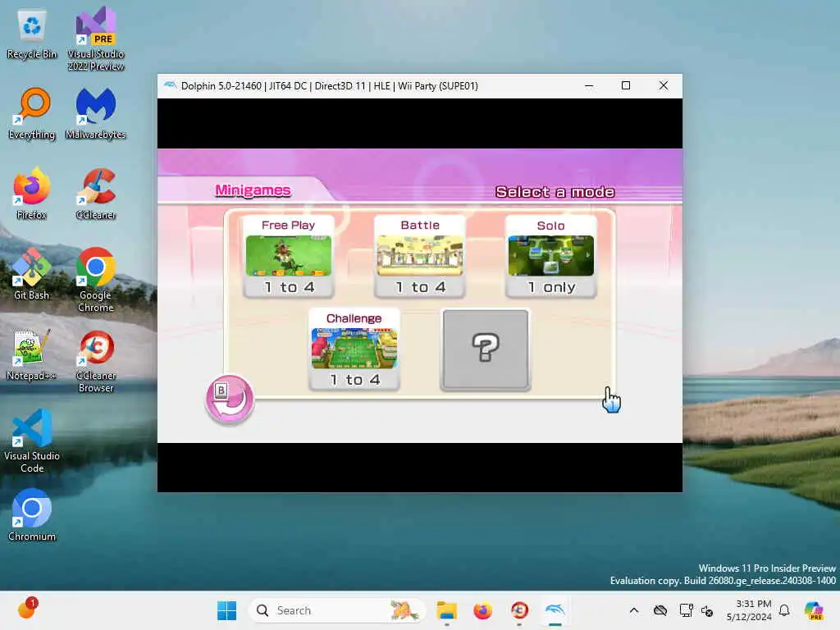Close the Dolphin Wii Party window
Image resolution: width=840 pixels, height=630 pixels.
point(663,85)
